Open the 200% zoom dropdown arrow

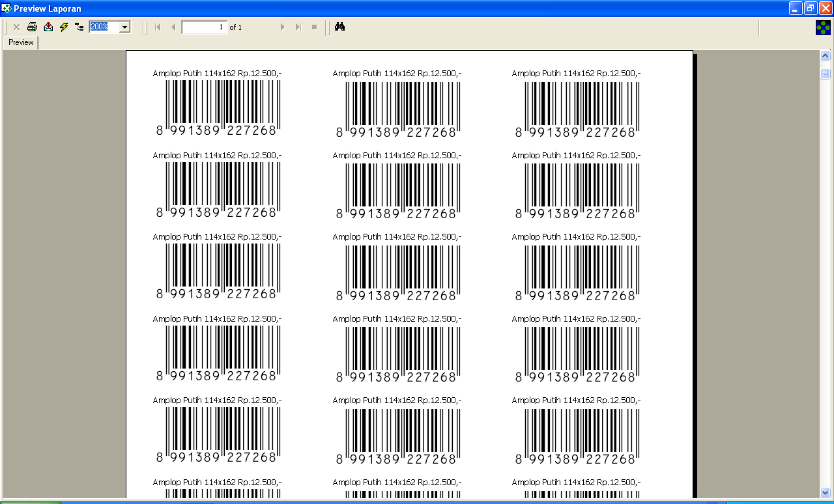125,27
